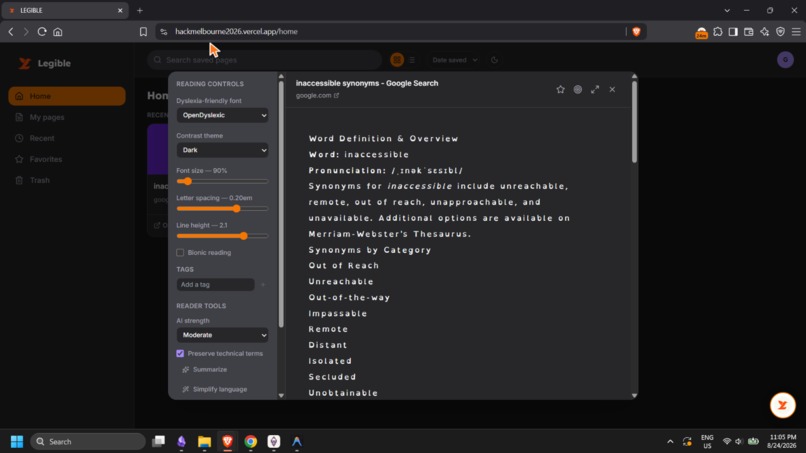Open Brave Leo AI icon
This screenshot has height=453, width=806.
[765, 31]
